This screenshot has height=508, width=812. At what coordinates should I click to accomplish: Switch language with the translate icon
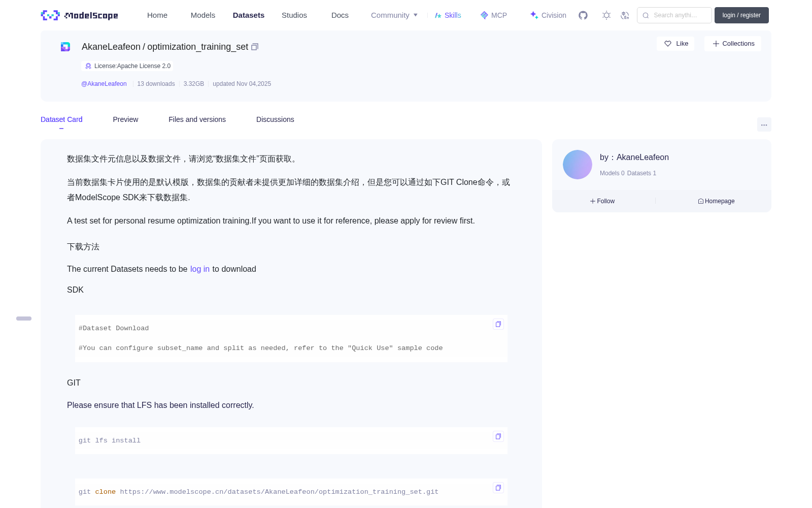point(625,15)
